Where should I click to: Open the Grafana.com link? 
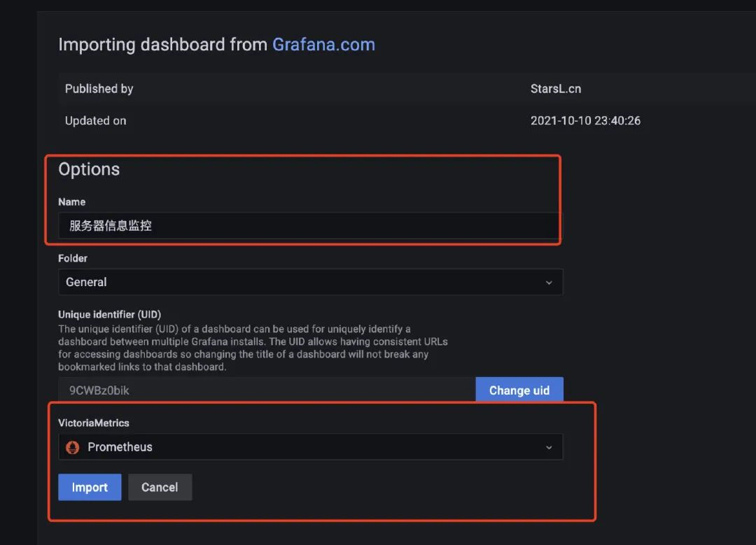coord(323,45)
